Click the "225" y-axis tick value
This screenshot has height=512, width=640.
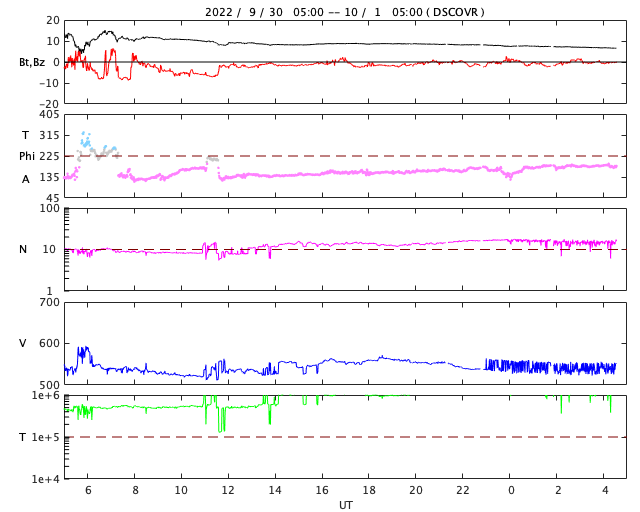point(49,156)
